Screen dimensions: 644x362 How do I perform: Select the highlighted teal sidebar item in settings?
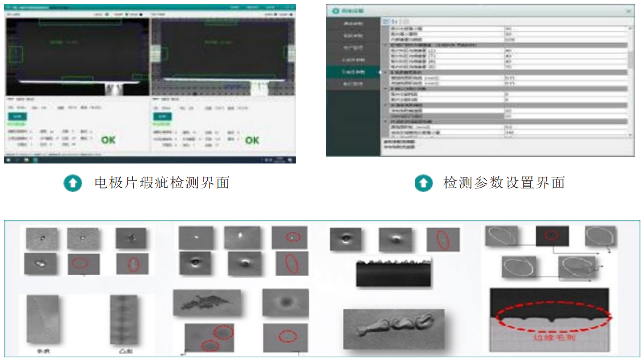pos(353,72)
